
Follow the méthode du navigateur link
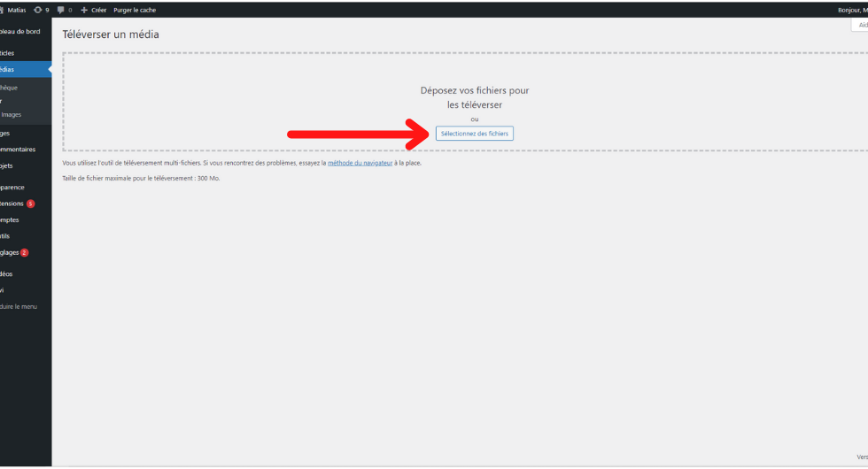pos(360,163)
